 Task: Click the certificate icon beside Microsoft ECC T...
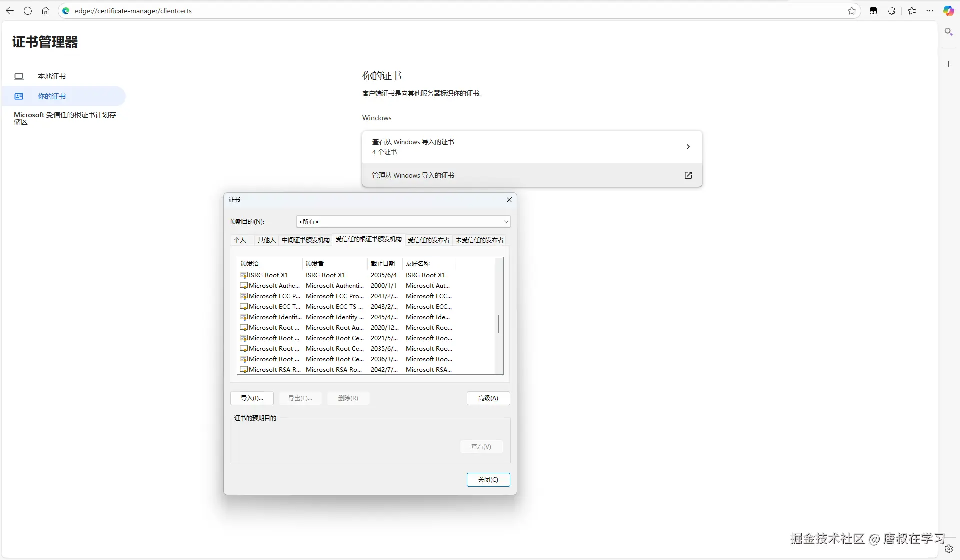click(x=244, y=307)
